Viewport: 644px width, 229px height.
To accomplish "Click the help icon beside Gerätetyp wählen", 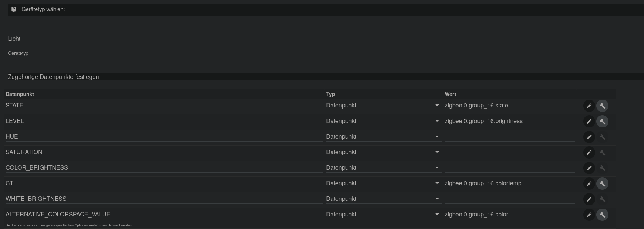I will (x=14, y=10).
